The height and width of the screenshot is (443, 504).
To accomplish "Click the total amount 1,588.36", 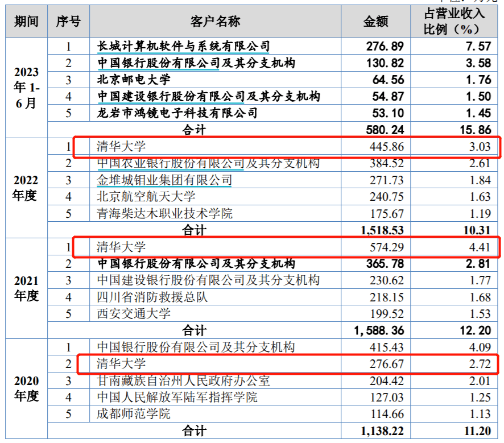I will point(379,330).
